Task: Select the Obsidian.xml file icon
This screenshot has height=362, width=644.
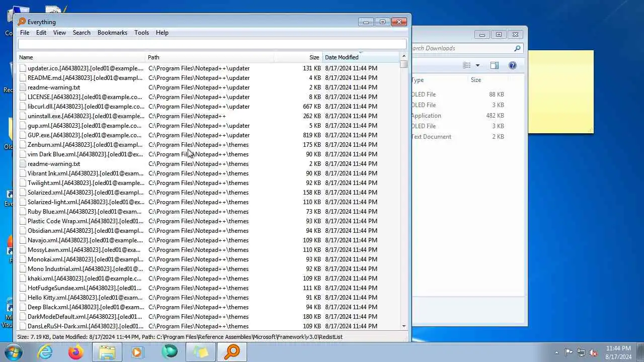Action: (23, 231)
